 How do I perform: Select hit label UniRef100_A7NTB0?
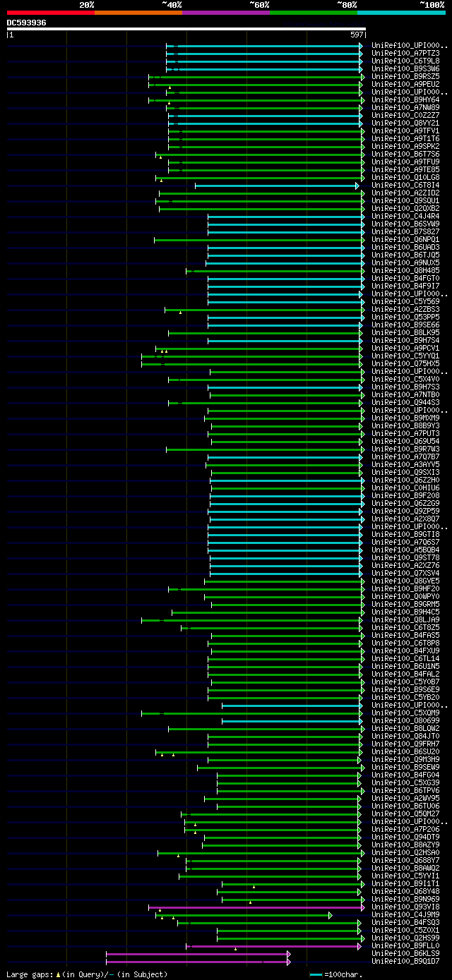tap(406, 394)
